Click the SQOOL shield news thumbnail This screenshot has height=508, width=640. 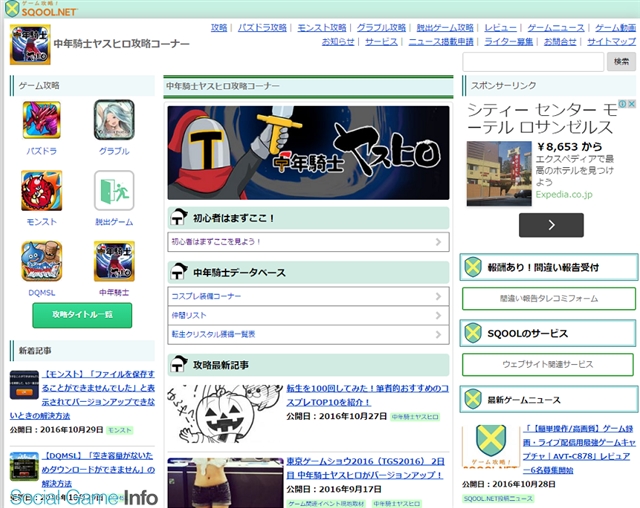click(491, 446)
